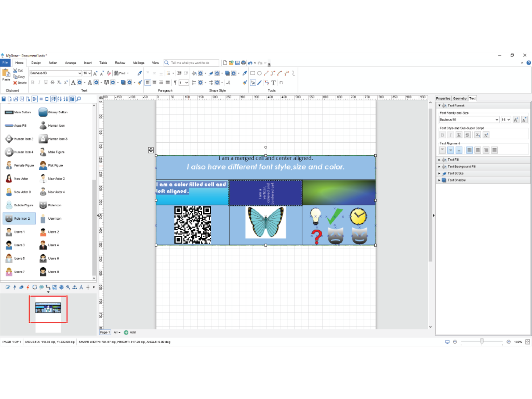This screenshot has height=399, width=532.
Task: Click the magnifier search icon in library toolbar
Action: 79,99
